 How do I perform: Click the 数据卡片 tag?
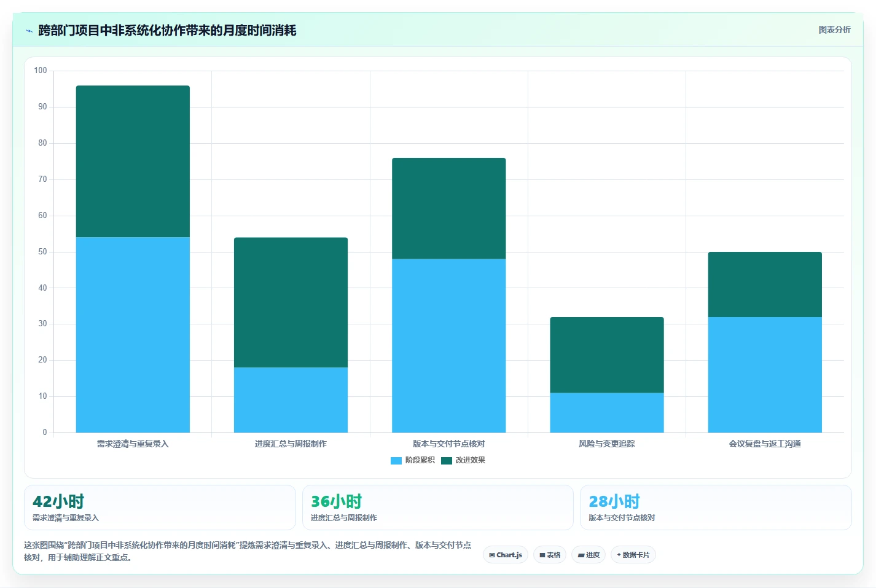pyautogui.click(x=633, y=555)
